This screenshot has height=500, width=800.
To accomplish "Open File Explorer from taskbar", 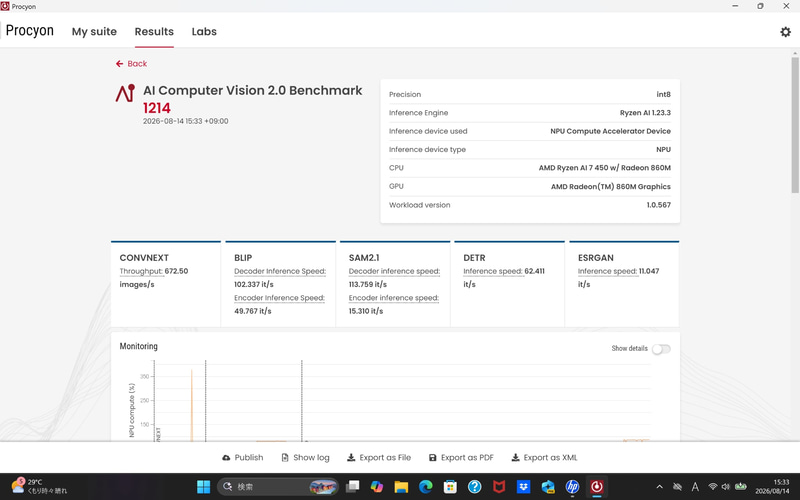I will 401,487.
